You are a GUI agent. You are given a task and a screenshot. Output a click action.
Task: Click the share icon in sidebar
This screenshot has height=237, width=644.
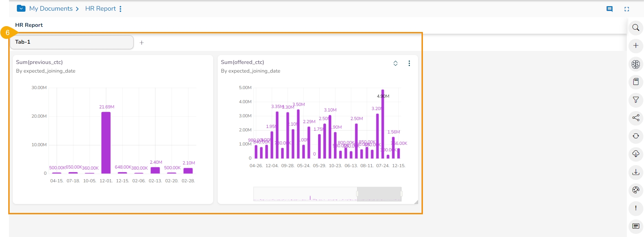pos(636,118)
